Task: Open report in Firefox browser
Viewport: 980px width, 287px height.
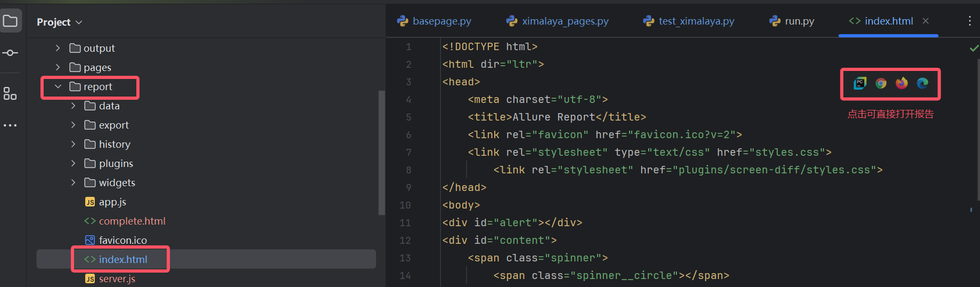Action: point(902,83)
